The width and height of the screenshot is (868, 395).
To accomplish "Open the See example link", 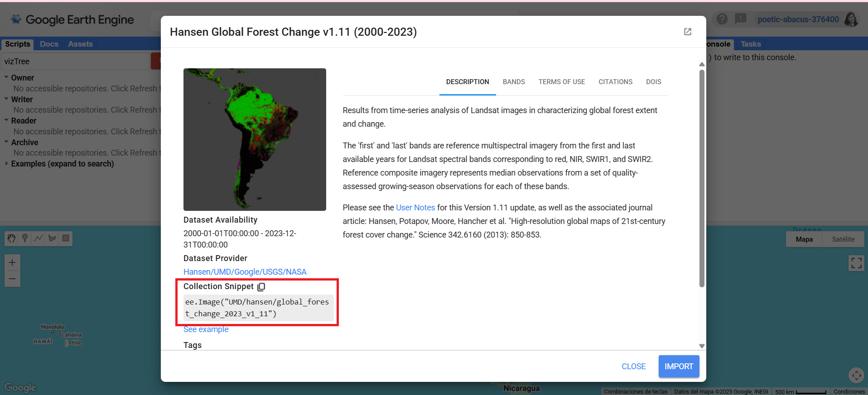I will 206,329.
